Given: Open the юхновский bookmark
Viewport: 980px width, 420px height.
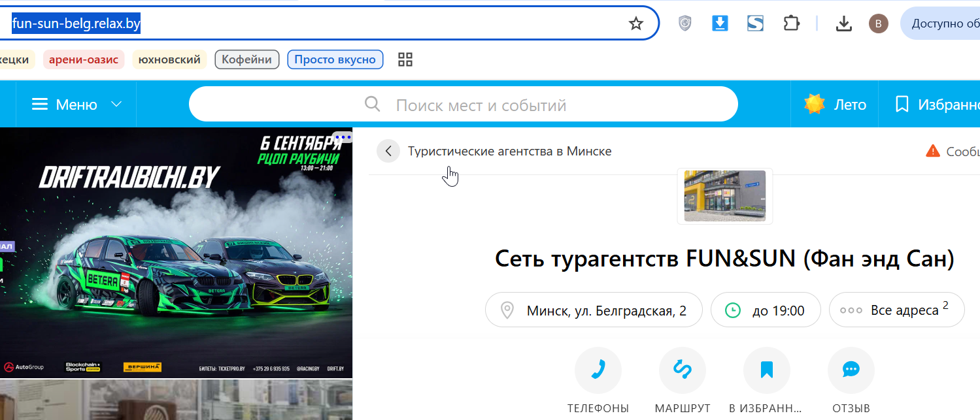Looking at the screenshot, I should (x=169, y=59).
